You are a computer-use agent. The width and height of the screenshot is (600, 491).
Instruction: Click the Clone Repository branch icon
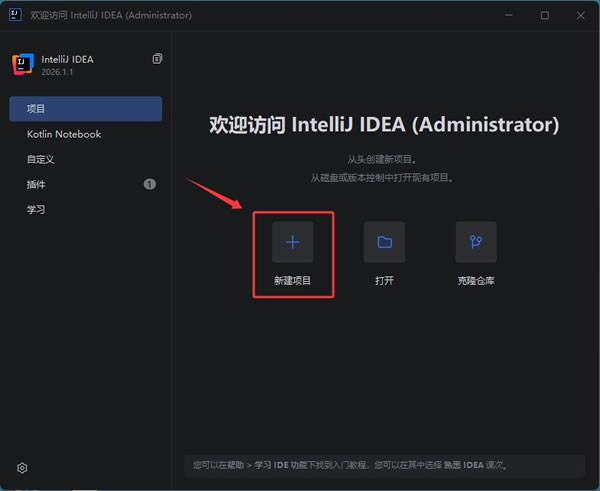pos(476,242)
